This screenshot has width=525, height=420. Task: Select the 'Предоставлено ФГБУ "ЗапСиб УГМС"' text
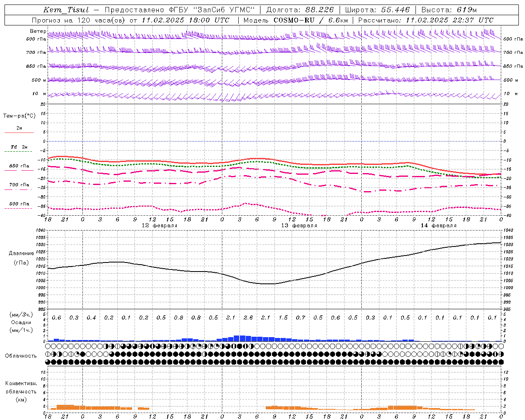180,10
